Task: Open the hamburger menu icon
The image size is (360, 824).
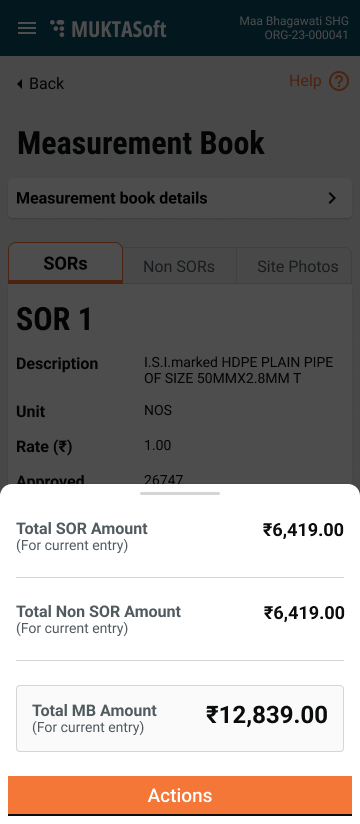Action: (27, 28)
